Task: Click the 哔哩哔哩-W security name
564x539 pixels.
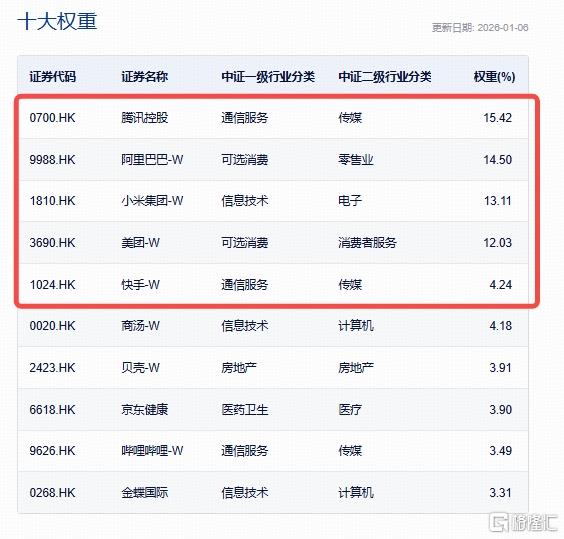Action: pyautogui.click(x=152, y=450)
